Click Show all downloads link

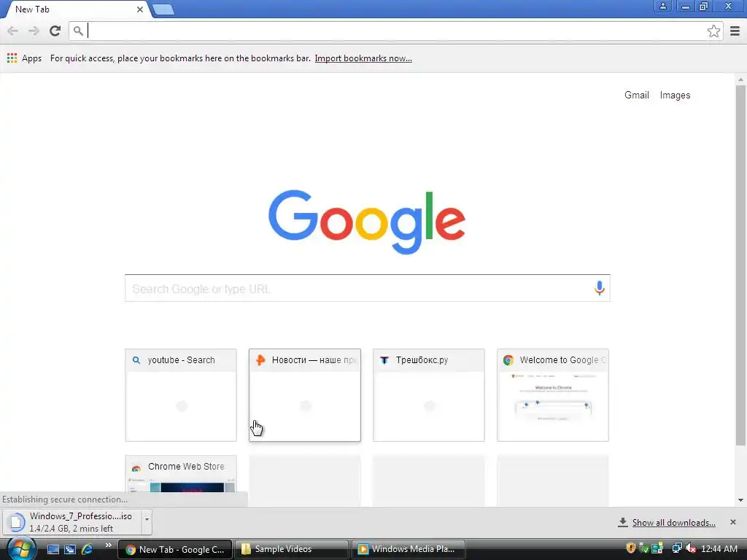(x=673, y=523)
